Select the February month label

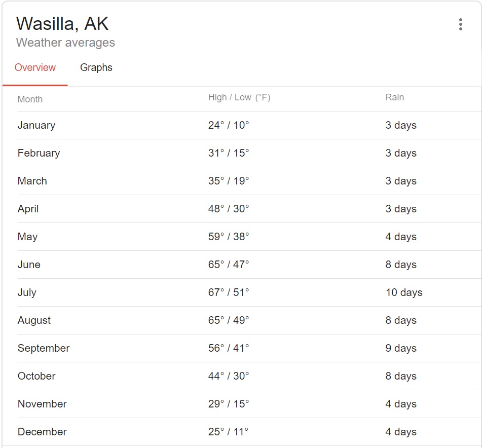tap(39, 153)
